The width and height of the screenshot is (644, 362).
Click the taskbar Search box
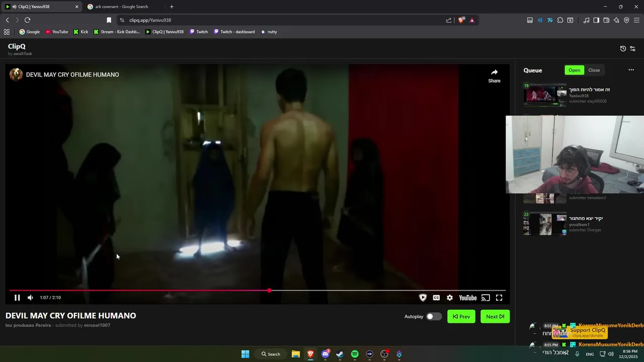271,354
